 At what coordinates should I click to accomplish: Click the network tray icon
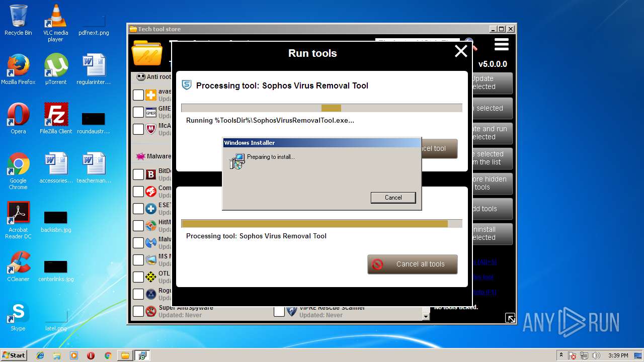pyautogui.click(x=584, y=355)
